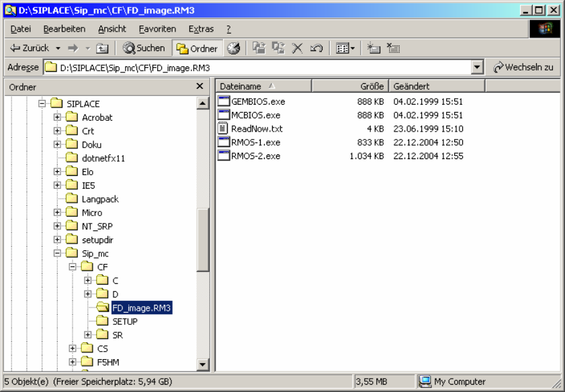Viewport: 565px width, 392px height.
Task: Close the Ordner folder pane
Action: click(200, 87)
